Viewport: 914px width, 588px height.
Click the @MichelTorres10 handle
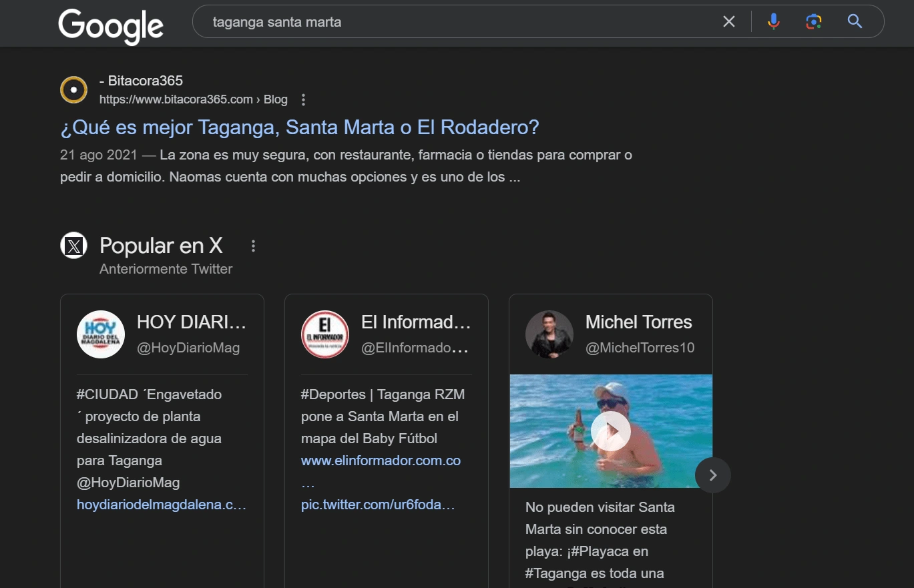640,348
